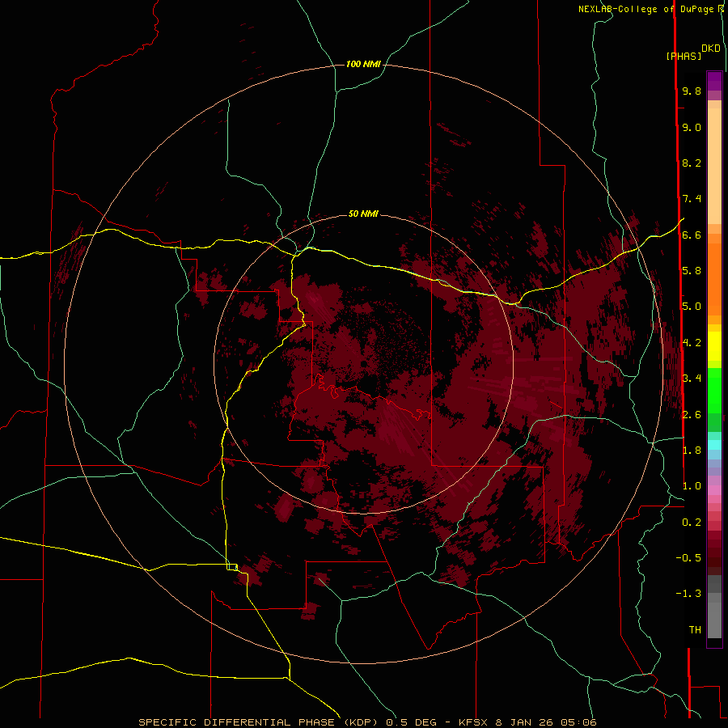Screen dimensions: 728x728
Task: Pick the orange band on the color bar
Action: pyautogui.click(x=714, y=278)
